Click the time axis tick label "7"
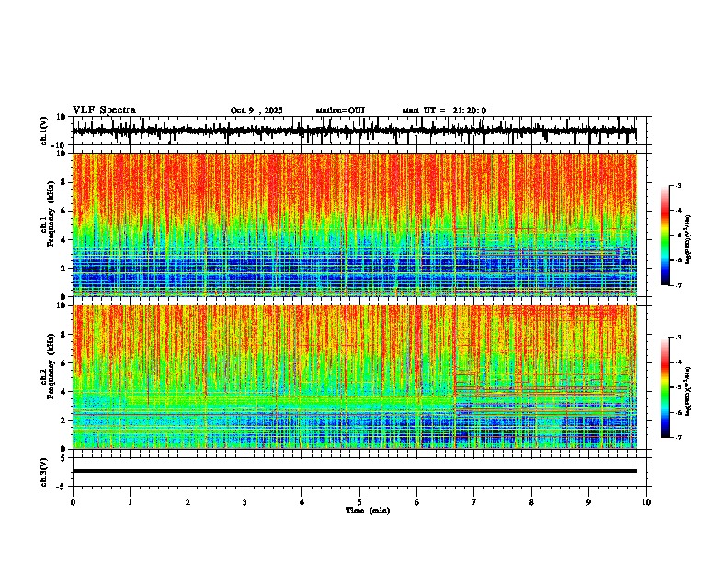The height and width of the screenshot is (563, 728). point(474,502)
